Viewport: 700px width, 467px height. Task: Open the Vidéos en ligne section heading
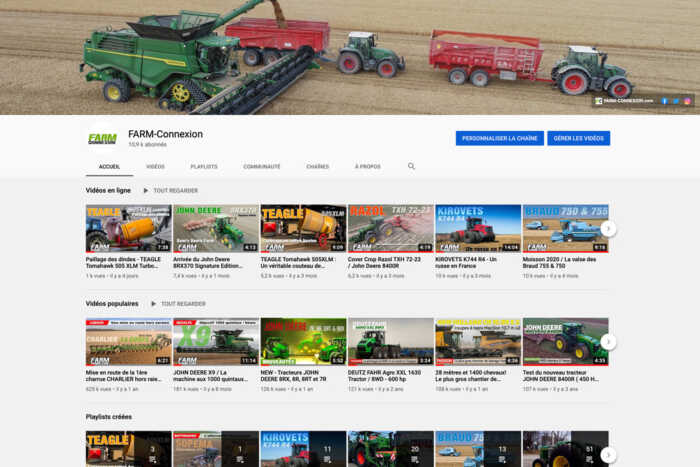(108, 190)
